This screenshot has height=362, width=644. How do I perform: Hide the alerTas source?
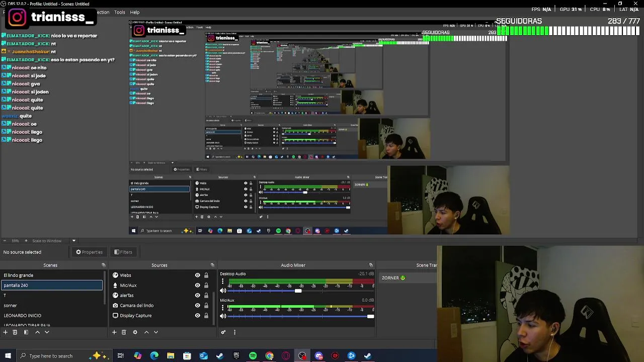[x=197, y=296]
